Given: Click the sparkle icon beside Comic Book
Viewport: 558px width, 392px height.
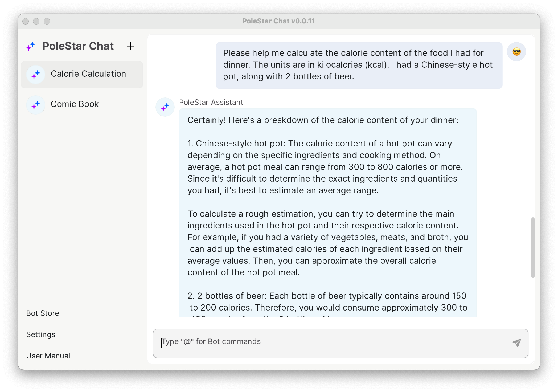Looking at the screenshot, I should point(36,105).
